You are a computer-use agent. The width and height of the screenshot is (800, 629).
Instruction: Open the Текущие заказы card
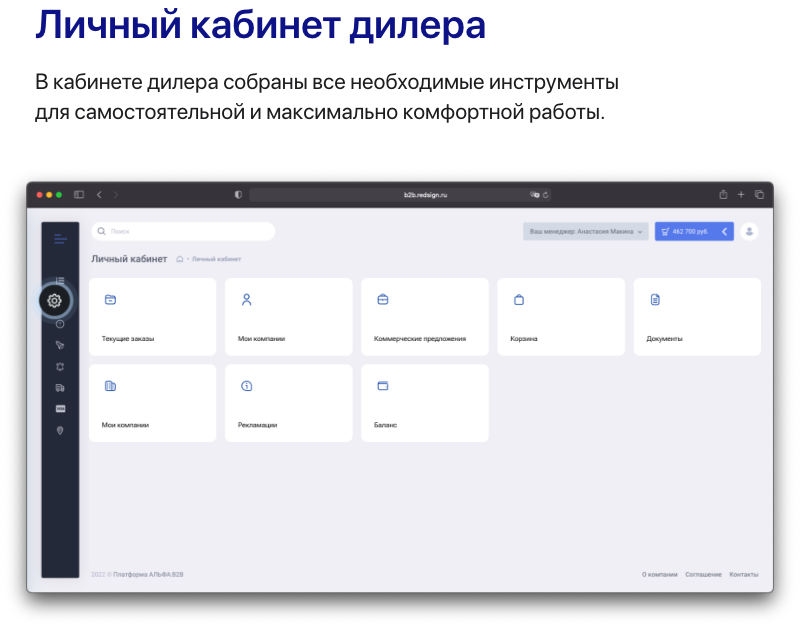coord(152,316)
